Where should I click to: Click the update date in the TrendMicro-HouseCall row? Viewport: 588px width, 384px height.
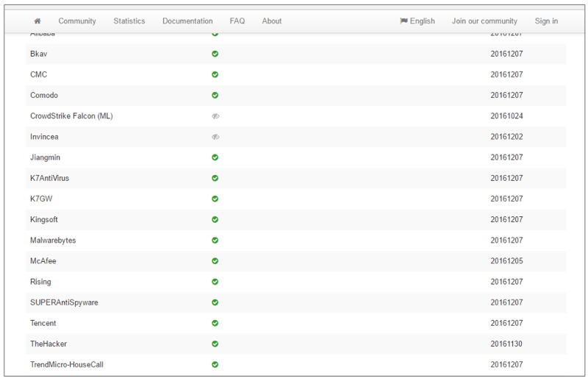click(506, 364)
